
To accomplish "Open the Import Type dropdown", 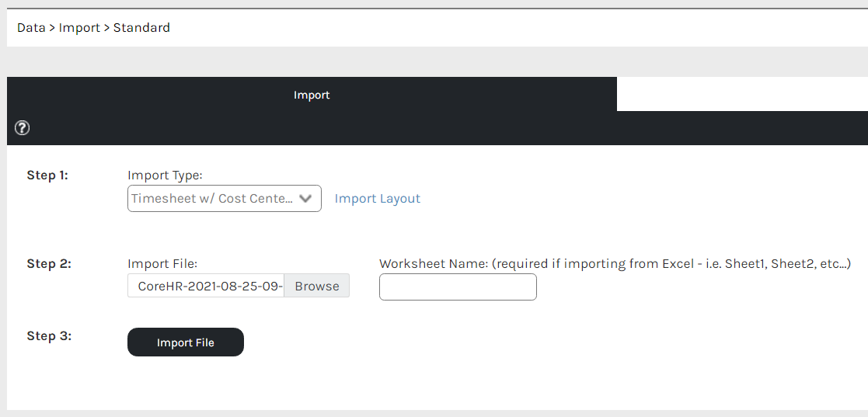I will [x=225, y=199].
